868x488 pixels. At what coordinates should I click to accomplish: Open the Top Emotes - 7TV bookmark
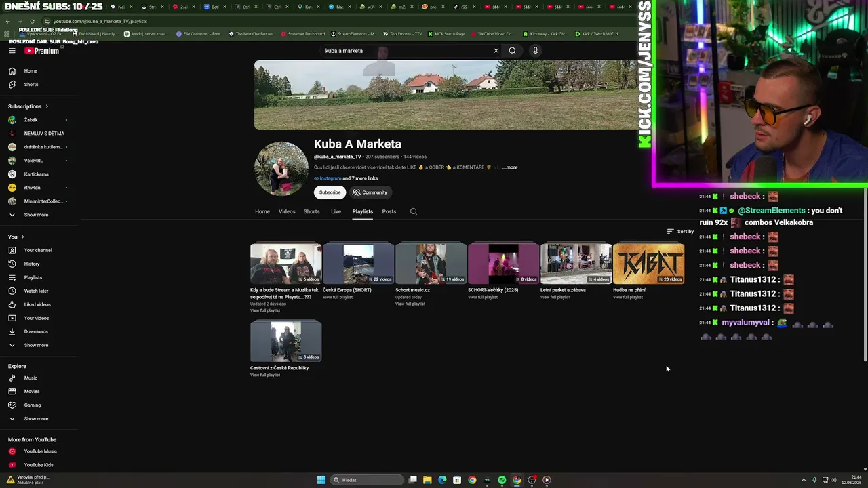click(402, 33)
